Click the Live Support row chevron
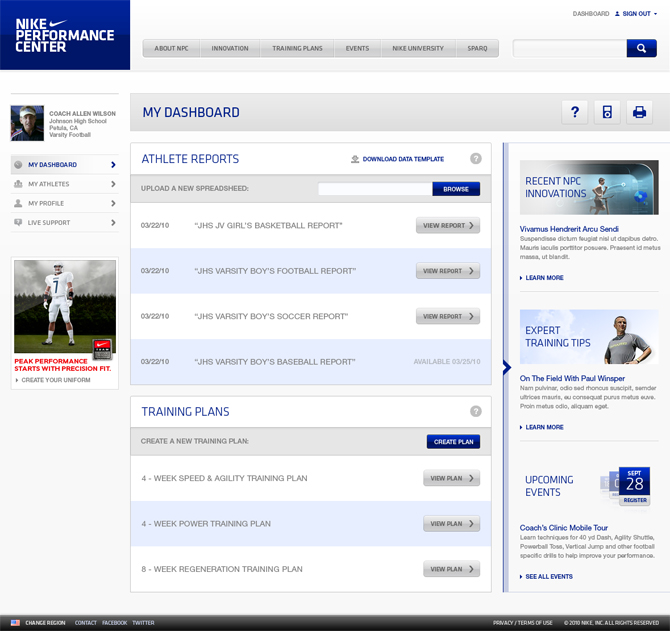 113,222
